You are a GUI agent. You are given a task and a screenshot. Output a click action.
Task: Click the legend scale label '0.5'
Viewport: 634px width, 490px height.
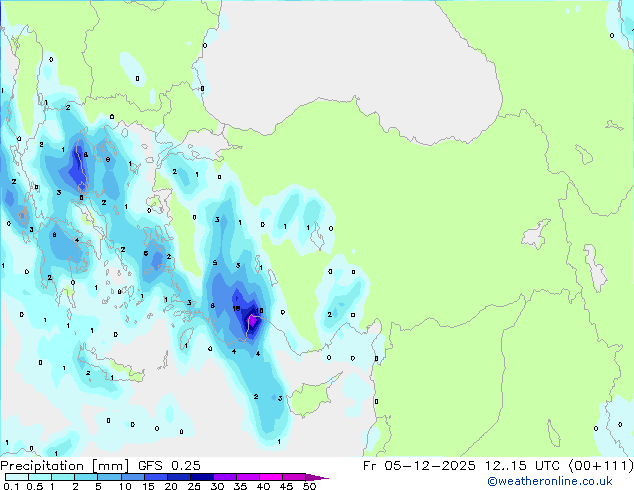point(35,486)
